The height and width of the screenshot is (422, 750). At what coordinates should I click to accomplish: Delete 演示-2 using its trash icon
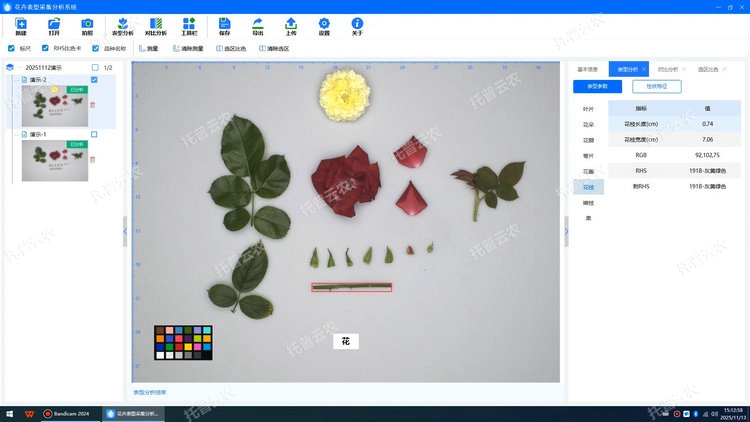tap(93, 105)
